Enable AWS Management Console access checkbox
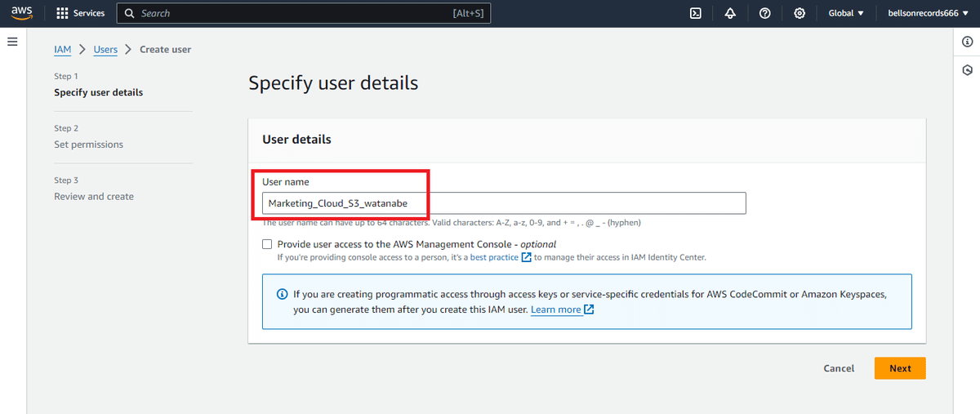The width and height of the screenshot is (980, 414). tap(267, 243)
